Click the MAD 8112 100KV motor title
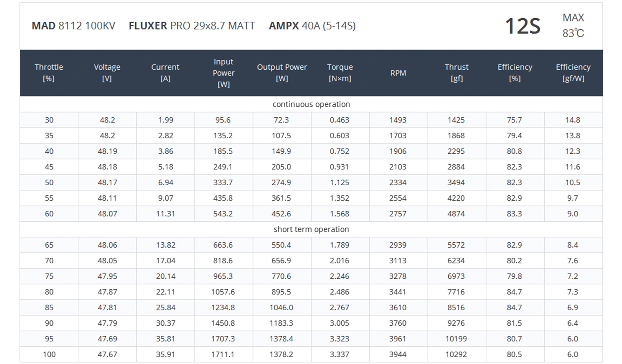The image size is (622, 364). click(x=73, y=26)
